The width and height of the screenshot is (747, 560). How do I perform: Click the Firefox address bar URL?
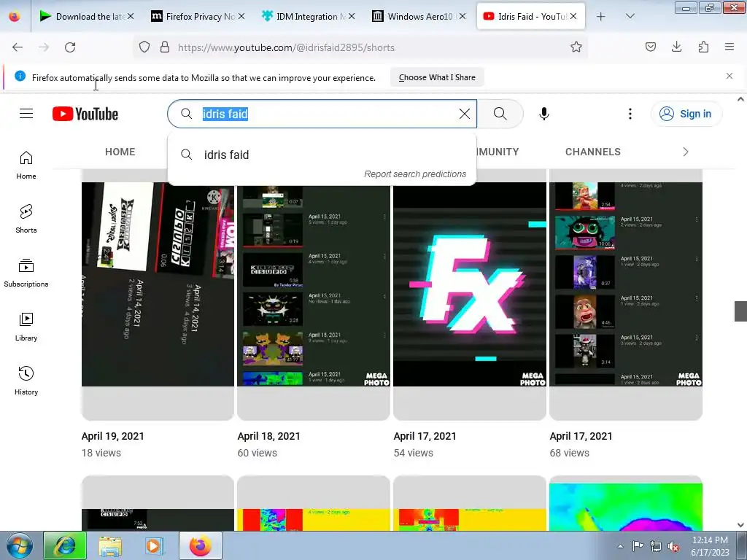(286, 47)
